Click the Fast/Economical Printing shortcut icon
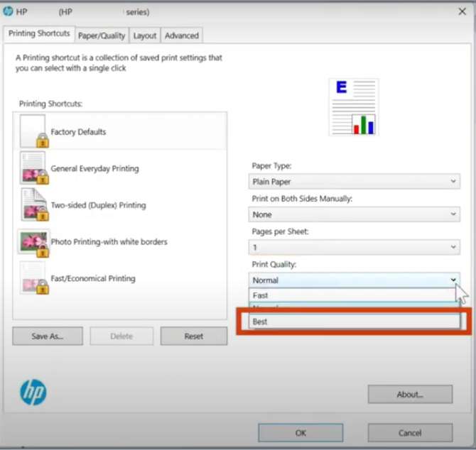This screenshot has width=476, height=450. [34, 278]
